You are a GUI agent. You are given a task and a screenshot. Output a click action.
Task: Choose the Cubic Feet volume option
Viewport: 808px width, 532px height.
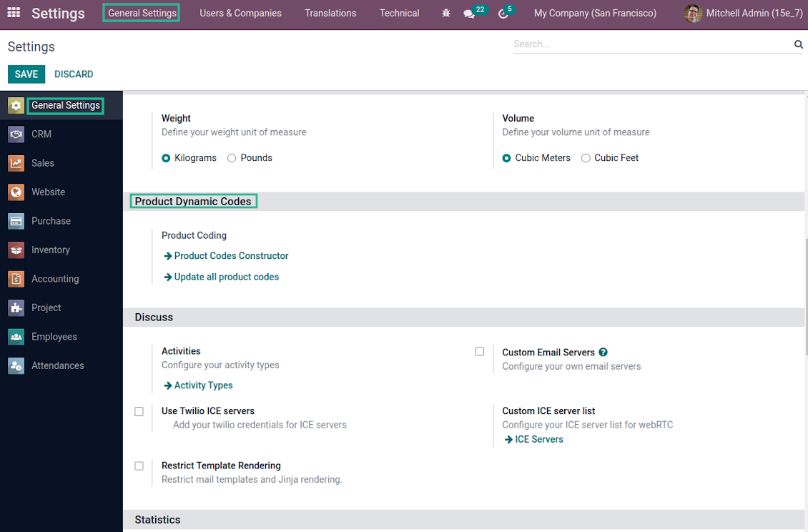pos(586,158)
